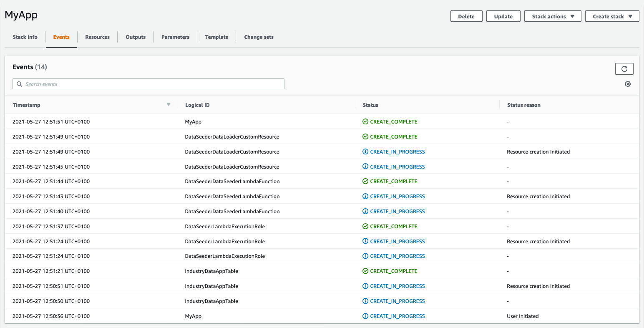Click the info icon next to MyApp CREATE_IN_PROGRESS
Viewport: 644px width, 328px height.
click(x=366, y=316)
